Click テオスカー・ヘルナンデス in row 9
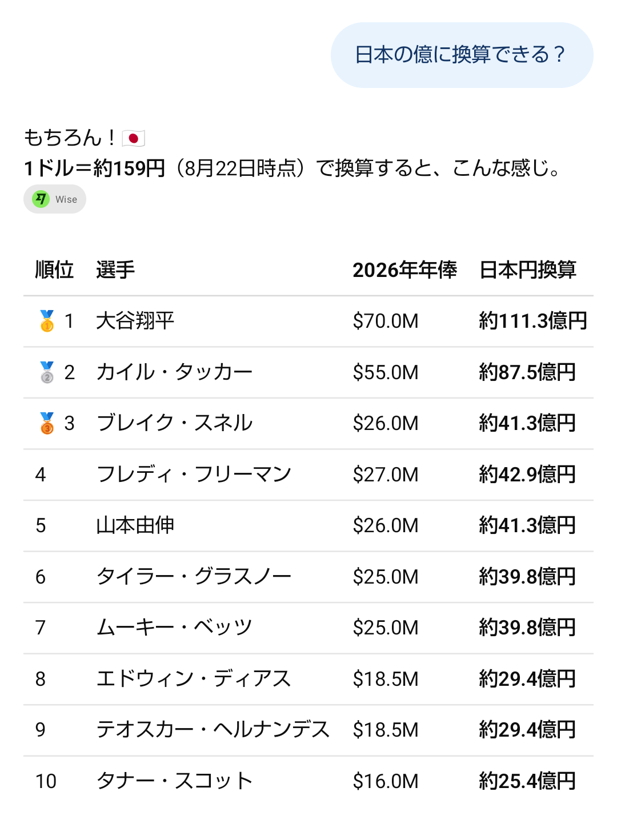617x840 pixels. point(213,730)
